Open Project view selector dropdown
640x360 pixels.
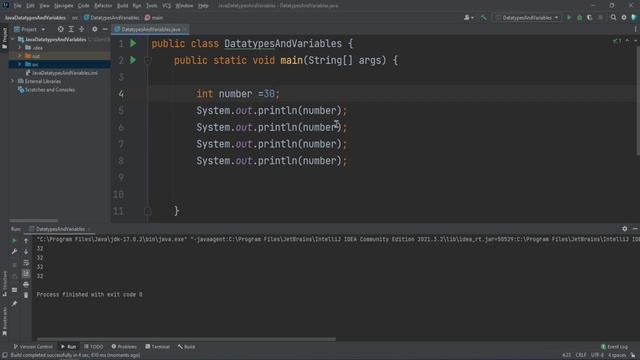pyautogui.click(x=30, y=29)
